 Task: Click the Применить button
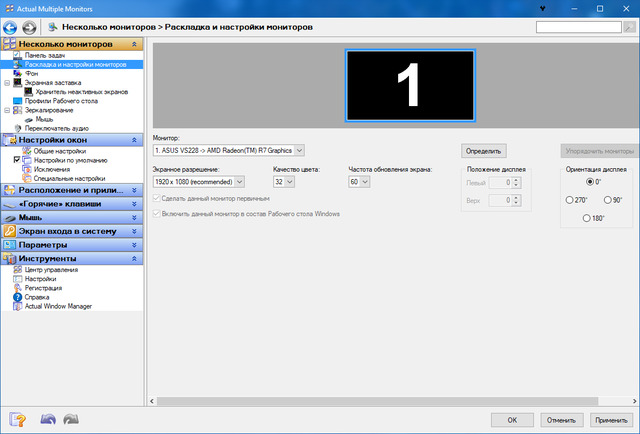pos(610,420)
